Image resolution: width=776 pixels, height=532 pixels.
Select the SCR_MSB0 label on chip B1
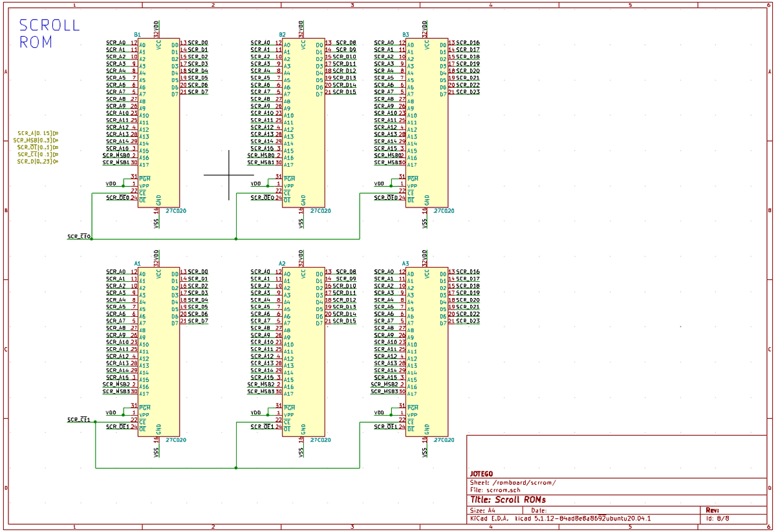click(x=117, y=155)
